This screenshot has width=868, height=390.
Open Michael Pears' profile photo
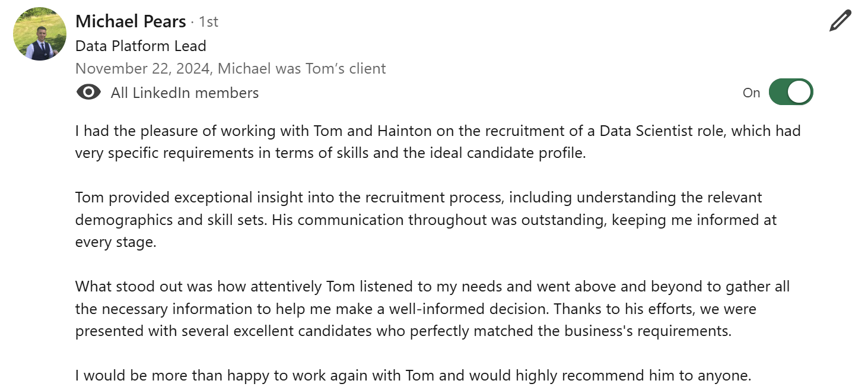(40, 34)
